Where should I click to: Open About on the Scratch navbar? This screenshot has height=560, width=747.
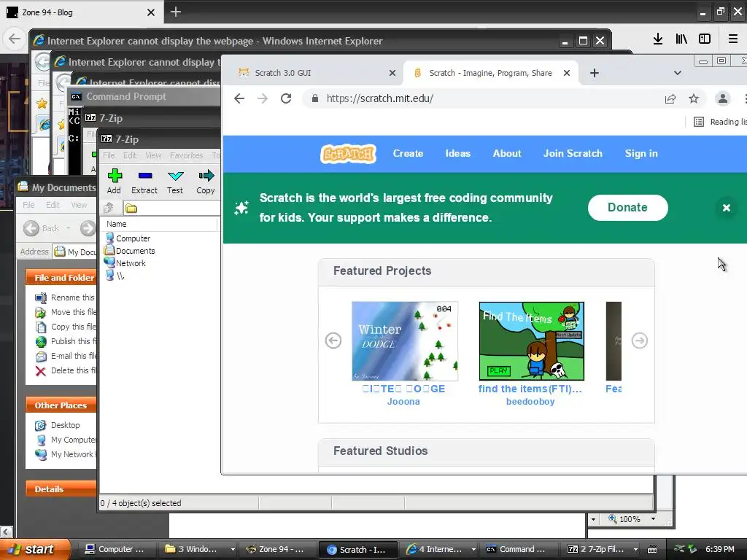click(x=507, y=153)
